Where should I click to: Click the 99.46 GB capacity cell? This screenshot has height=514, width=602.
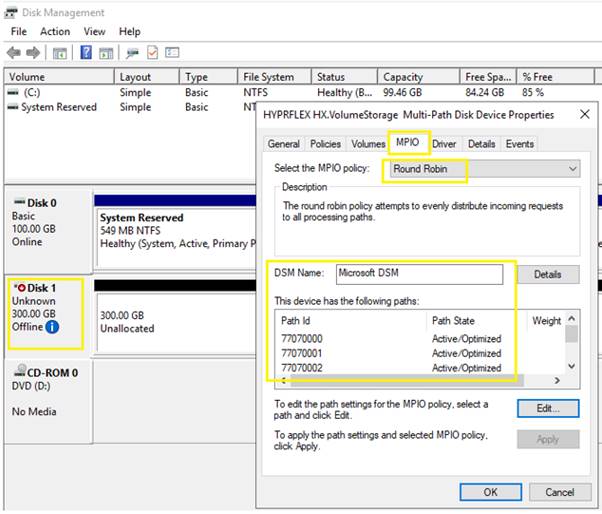coord(402,93)
